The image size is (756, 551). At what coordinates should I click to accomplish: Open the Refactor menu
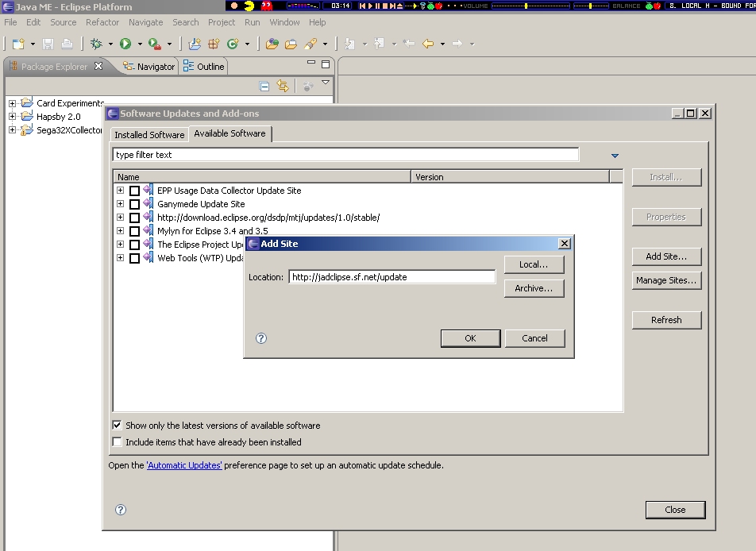point(102,22)
